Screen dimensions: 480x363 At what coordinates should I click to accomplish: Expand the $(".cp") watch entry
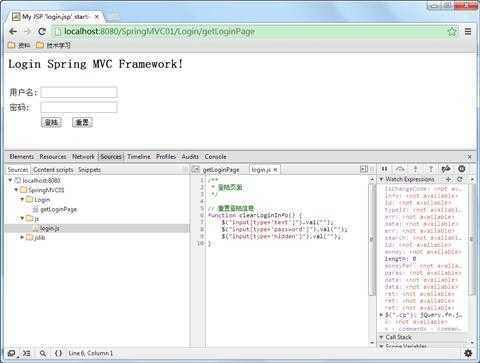click(x=381, y=315)
